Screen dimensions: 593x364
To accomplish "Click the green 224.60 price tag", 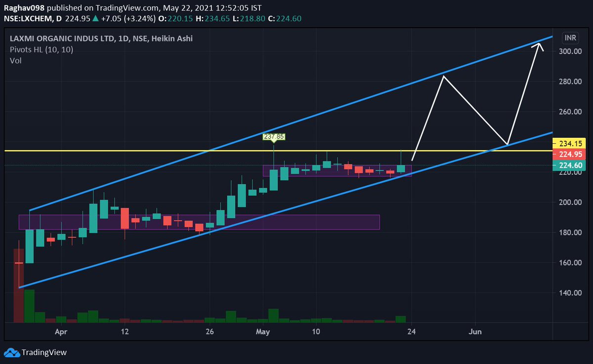I will coord(569,166).
